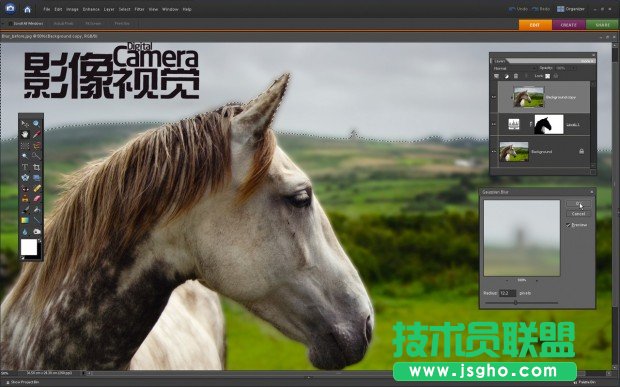Pick the Eyedropper tool
Image resolution: width=620 pixels, height=387 pixels.
pyautogui.click(x=36, y=134)
